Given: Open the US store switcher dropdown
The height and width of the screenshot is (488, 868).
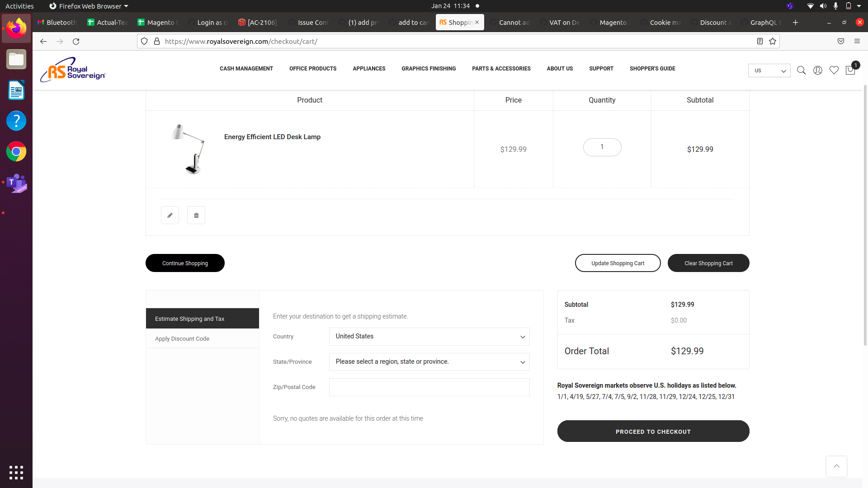Looking at the screenshot, I should (x=769, y=70).
